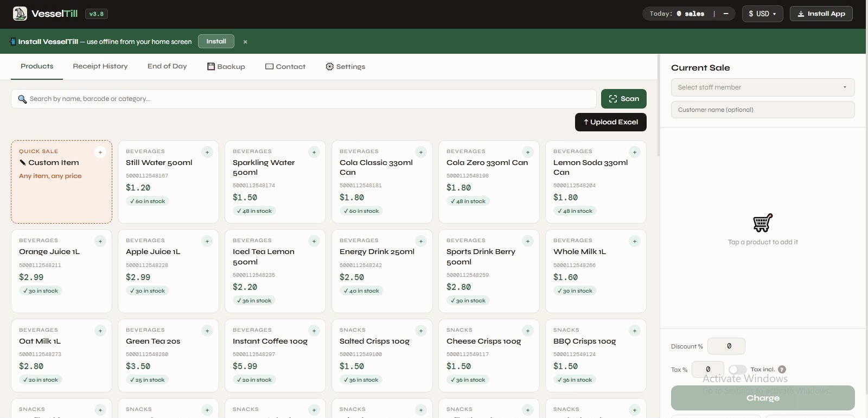Click the Customer name optional field
This screenshot has width=868, height=418.
763,110
